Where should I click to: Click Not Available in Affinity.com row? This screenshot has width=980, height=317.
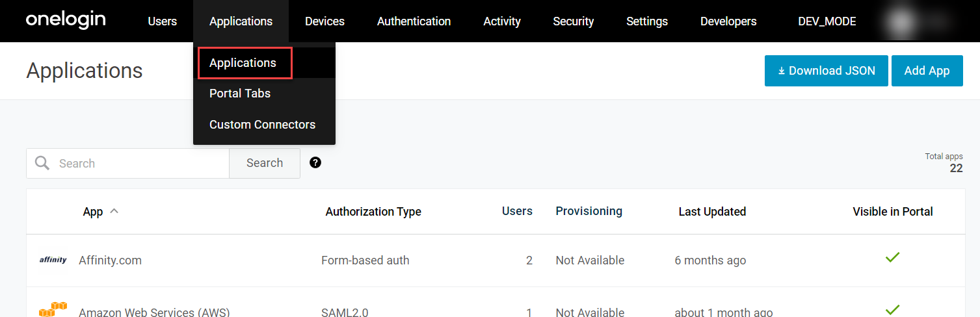point(590,260)
